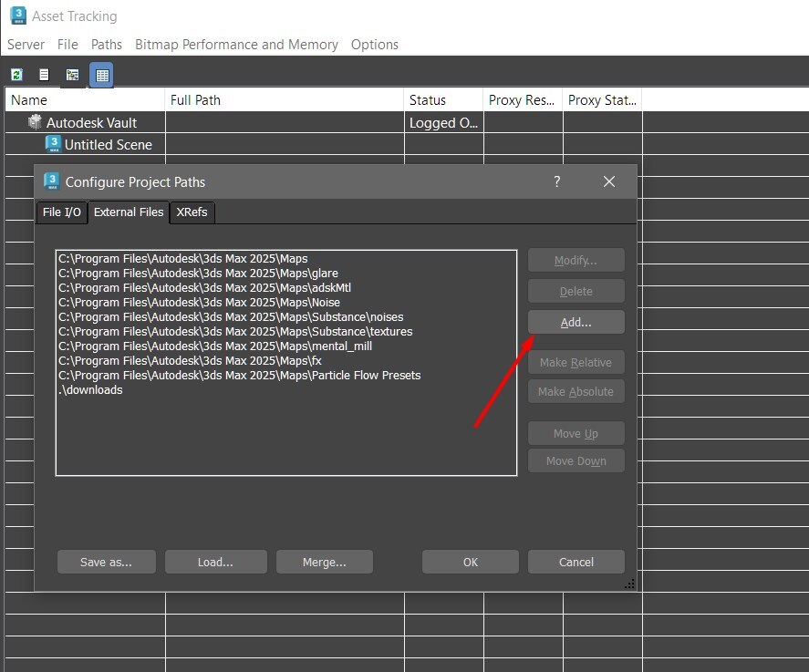This screenshot has height=672, width=809.
Task: Switch to tree view icon
Action: [x=72, y=75]
